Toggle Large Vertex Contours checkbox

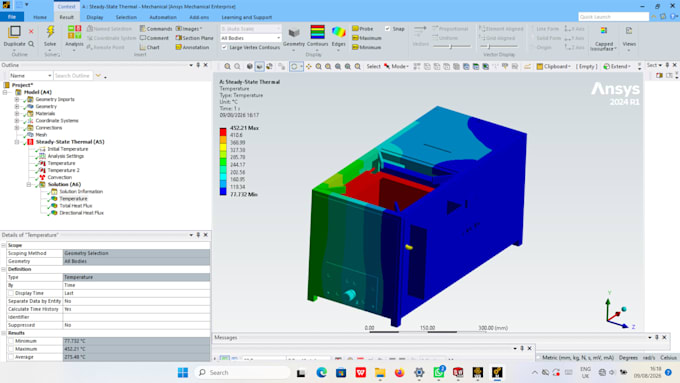click(x=224, y=47)
